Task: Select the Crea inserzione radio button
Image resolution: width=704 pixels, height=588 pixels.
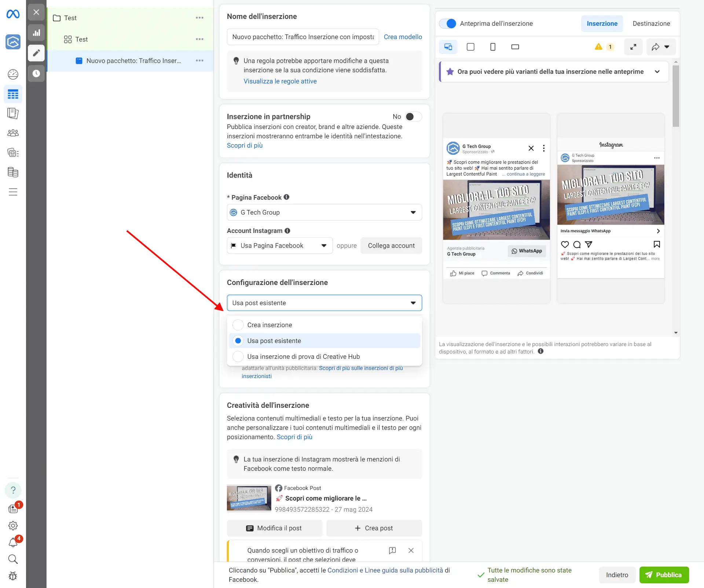Action: 238,325
